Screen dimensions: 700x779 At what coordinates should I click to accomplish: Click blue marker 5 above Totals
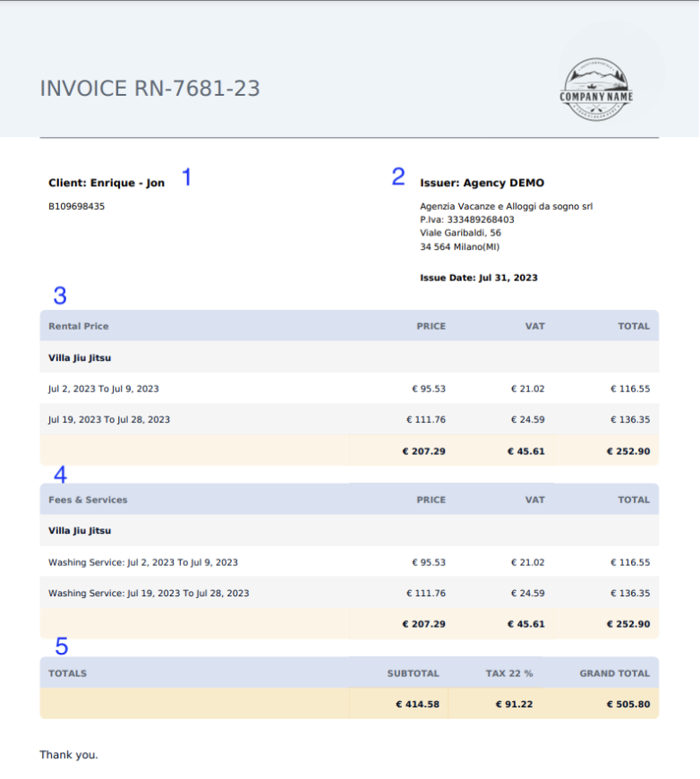point(61,646)
